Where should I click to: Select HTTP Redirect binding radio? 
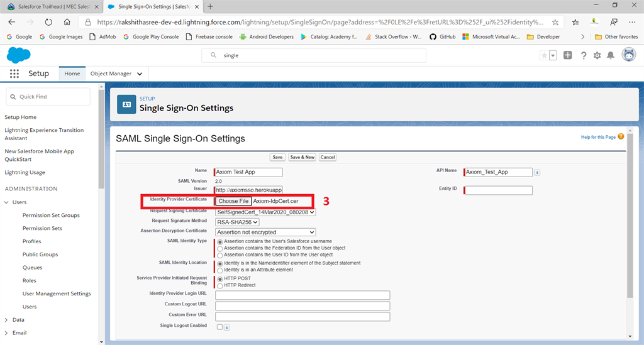(220, 285)
